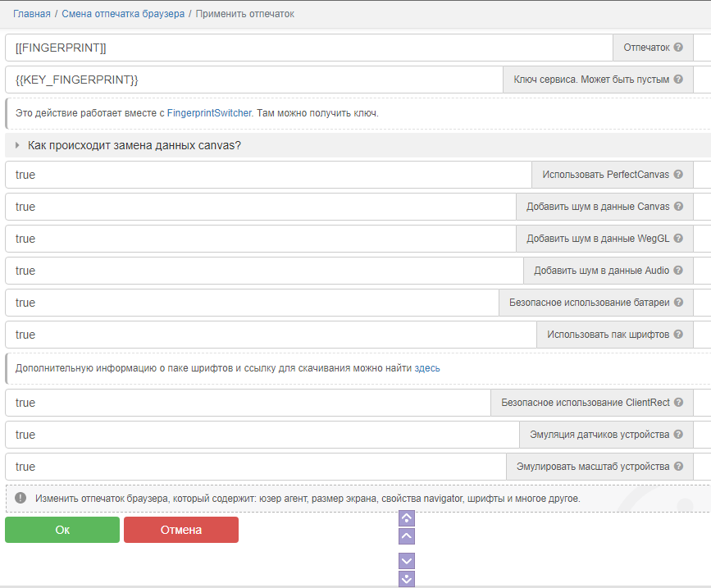Open the FingerprintSwitcher link

[x=209, y=113]
